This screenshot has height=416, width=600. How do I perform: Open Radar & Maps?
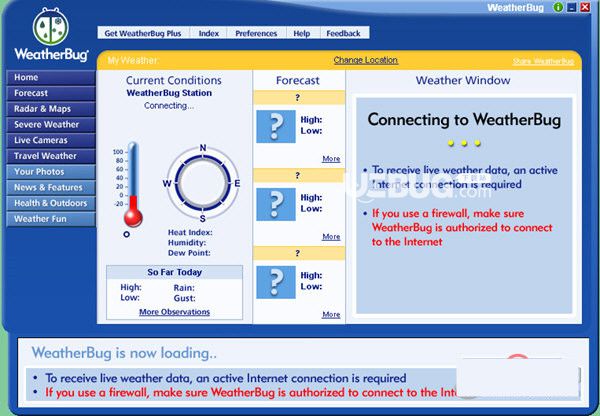pyautogui.click(x=51, y=109)
